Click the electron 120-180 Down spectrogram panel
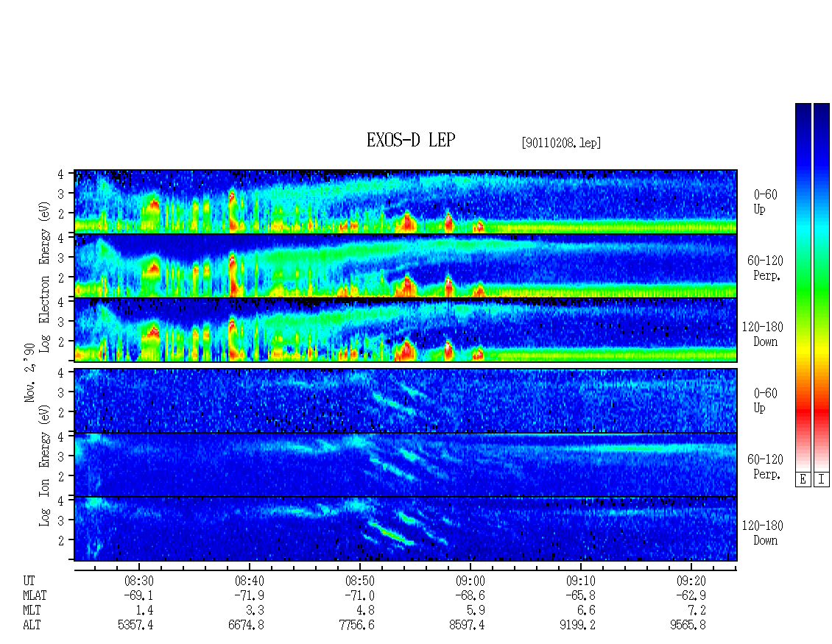The width and height of the screenshot is (832, 644). 406,330
